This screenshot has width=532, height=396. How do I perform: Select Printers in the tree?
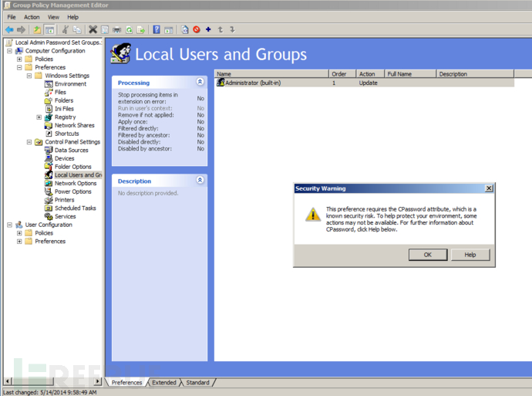64,200
